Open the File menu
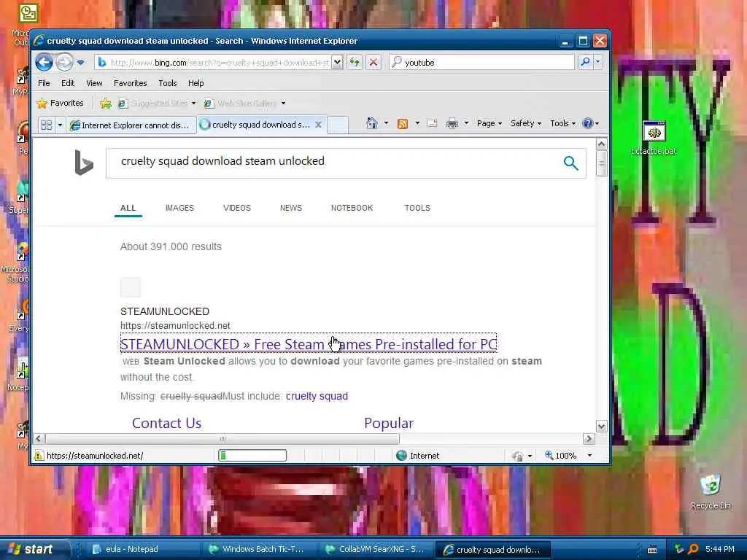 [44, 83]
